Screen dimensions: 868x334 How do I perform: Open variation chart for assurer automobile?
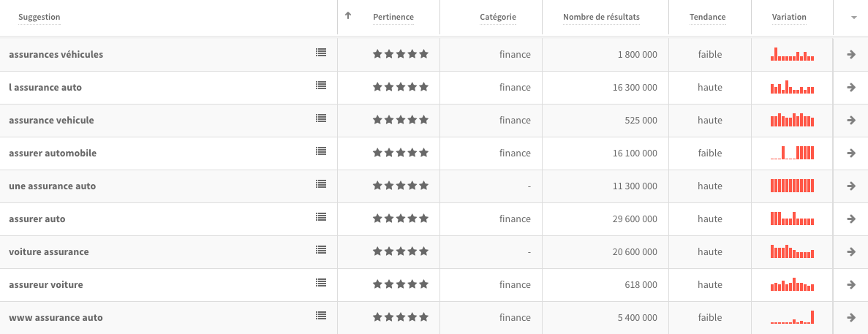(792, 153)
